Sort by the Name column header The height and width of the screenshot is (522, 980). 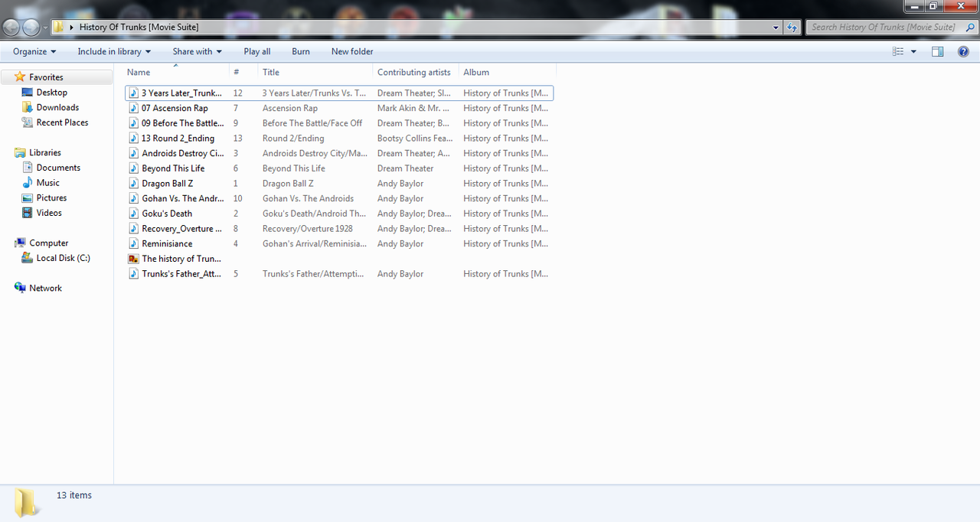pyautogui.click(x=176, y=72)
